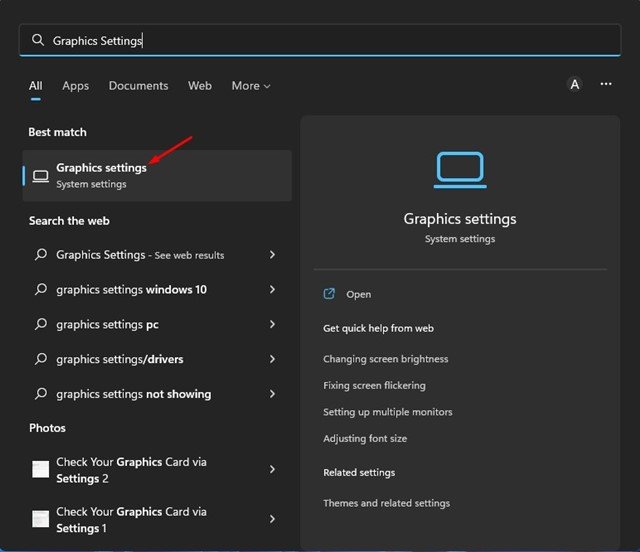Expand arrow for 'Check Your Graphics Card via Settings 2'
Screen dimensions: 640x552
(272, 470)
